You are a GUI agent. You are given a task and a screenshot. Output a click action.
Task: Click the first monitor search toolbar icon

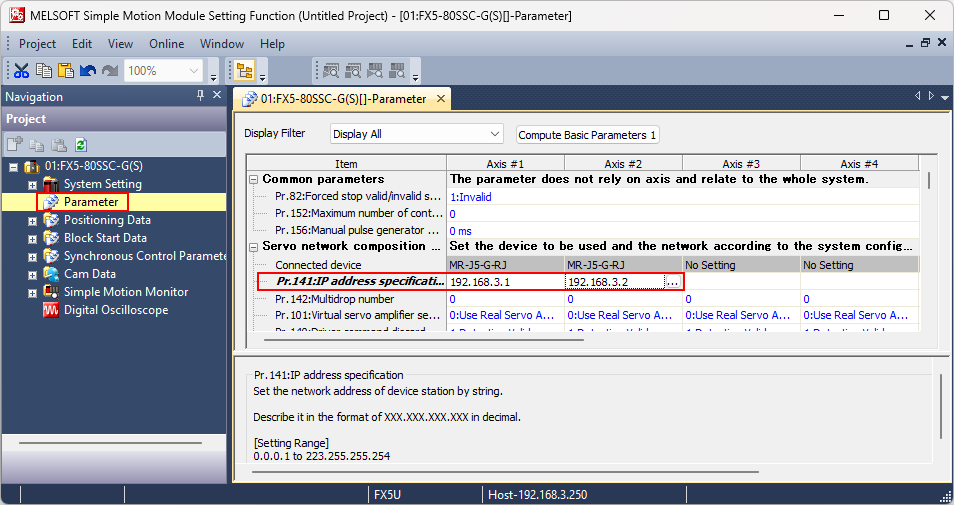click(x=331, y=71)
